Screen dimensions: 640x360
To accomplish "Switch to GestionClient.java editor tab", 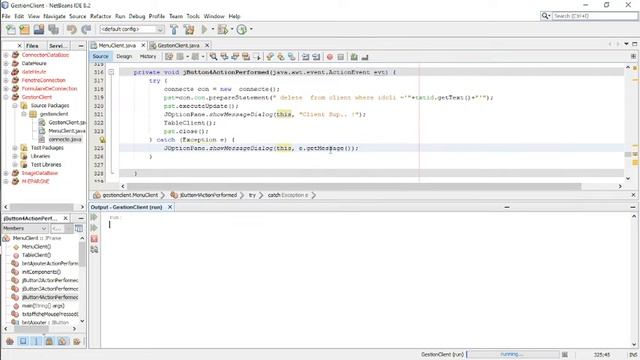I will [178, 45].
